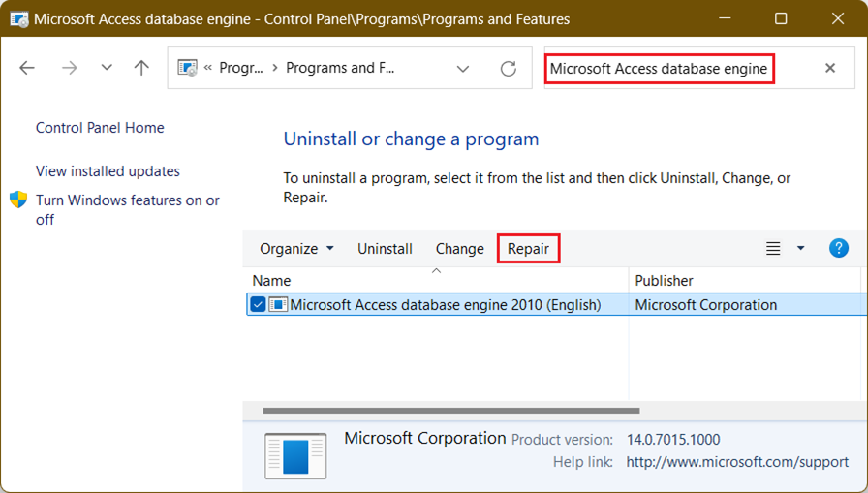Select the Programs and F... breadcrumb
The width and height of the screenshot is (868, 493).
click(340, 68)
